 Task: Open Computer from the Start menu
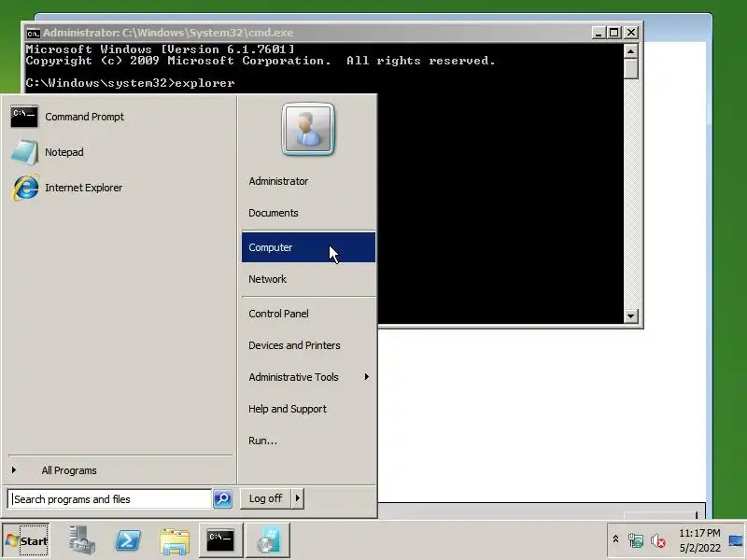(x=308, y=247)
